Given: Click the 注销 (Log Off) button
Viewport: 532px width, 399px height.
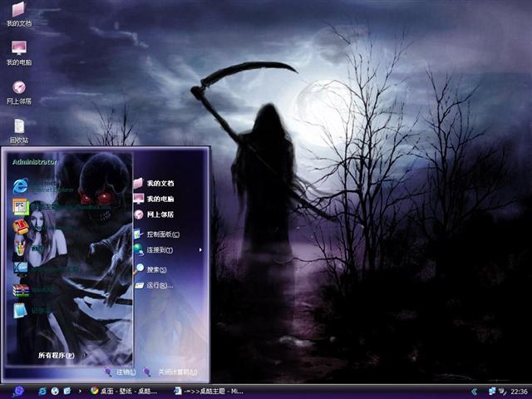Looking at the screenshot, I should [x=120, y=372].
